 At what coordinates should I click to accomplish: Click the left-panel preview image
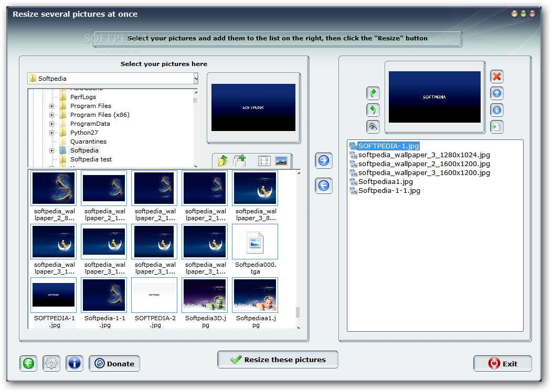pyautogui.click(x=253, y=107)
